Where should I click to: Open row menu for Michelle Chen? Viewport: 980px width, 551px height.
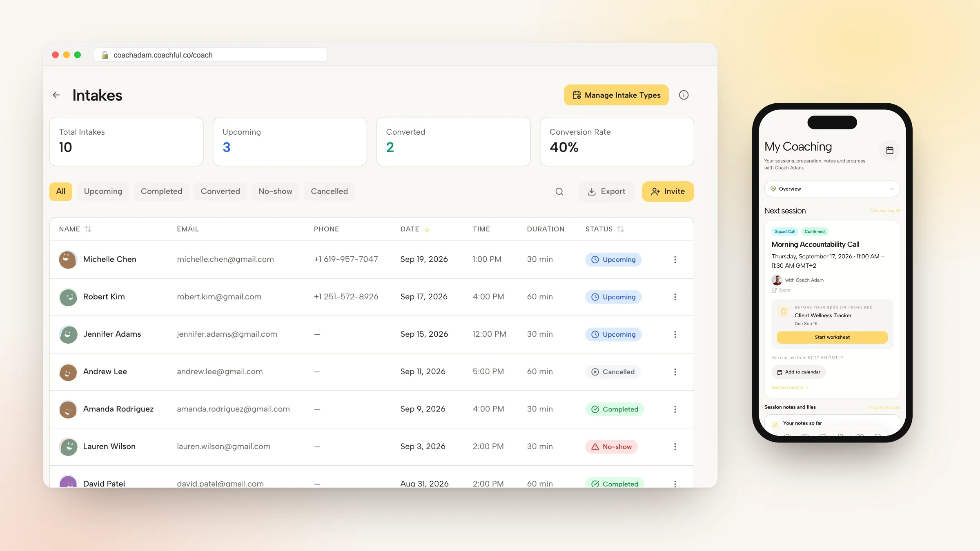(675, 260)
